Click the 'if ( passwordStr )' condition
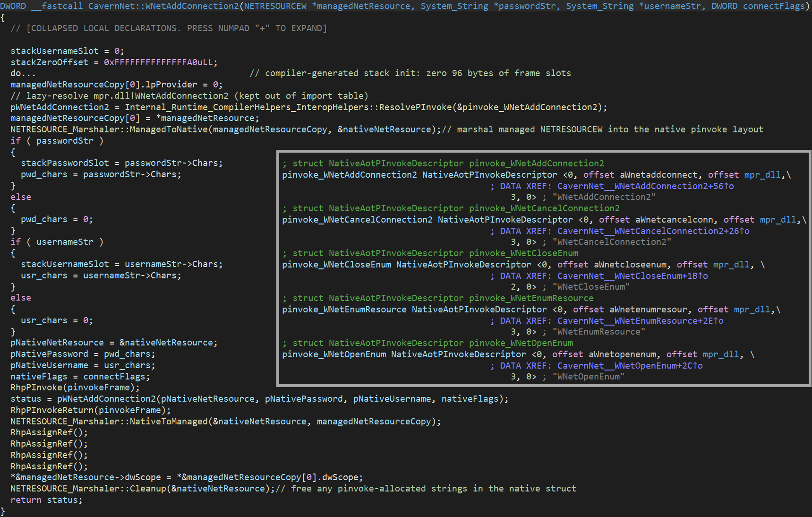Screen dimensions: 812x517 pyautogui.click(x=57, y=141)
